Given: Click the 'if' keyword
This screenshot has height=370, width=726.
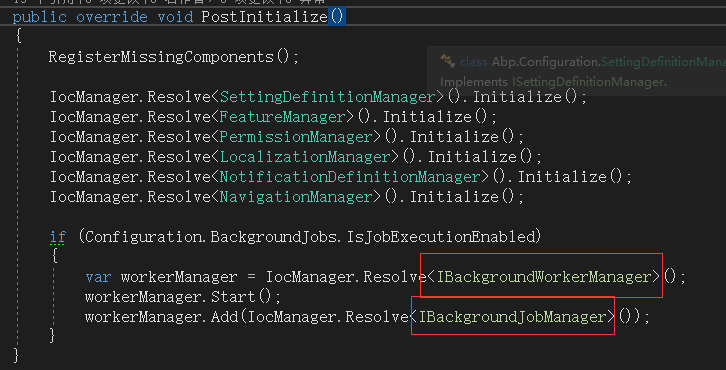Looking at the screenshot, I should pos(58,237).
